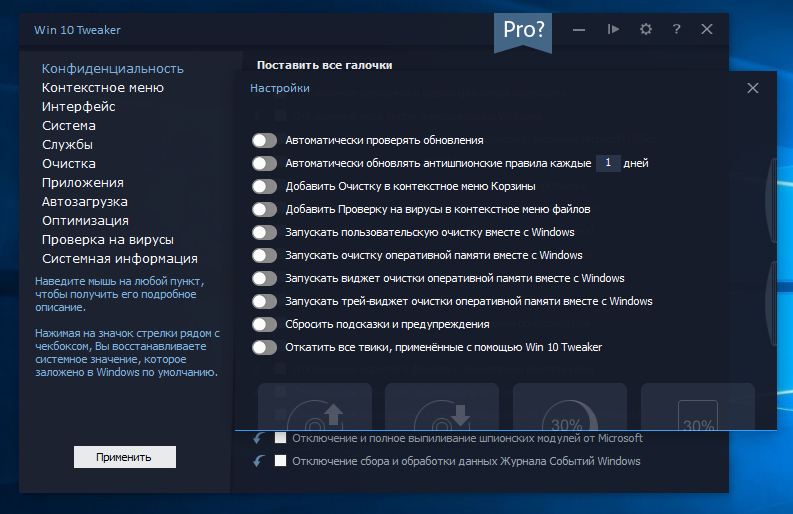Close the Настройки settings panel
Image resolution: width=793 pixels, height=514 pixels.
pyautogui.click(x=753, y=88)
